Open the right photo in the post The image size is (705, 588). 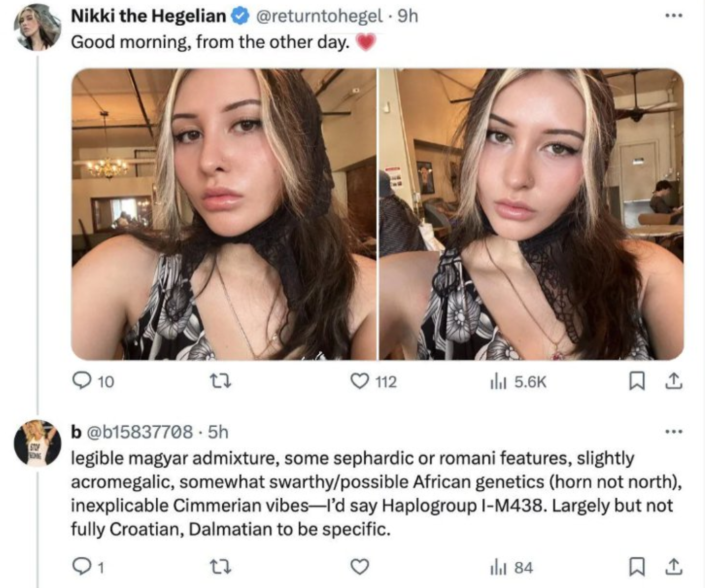point(531,214)
